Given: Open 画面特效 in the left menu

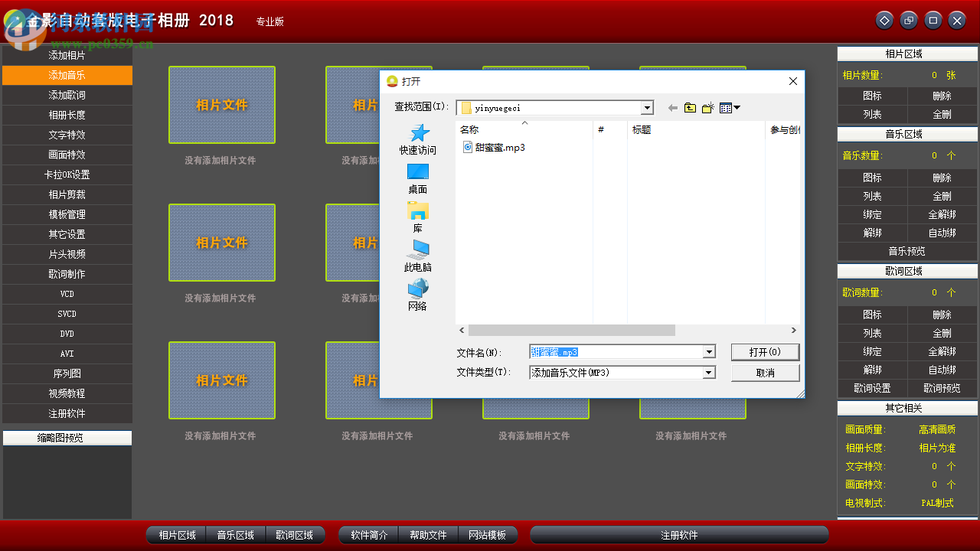Looking at the screenshot, I should coord(67,155).
